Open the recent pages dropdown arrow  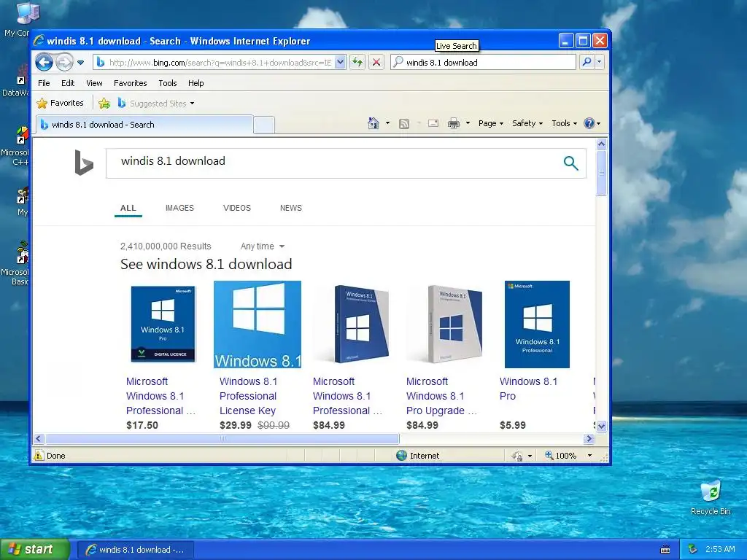(80, 63)
